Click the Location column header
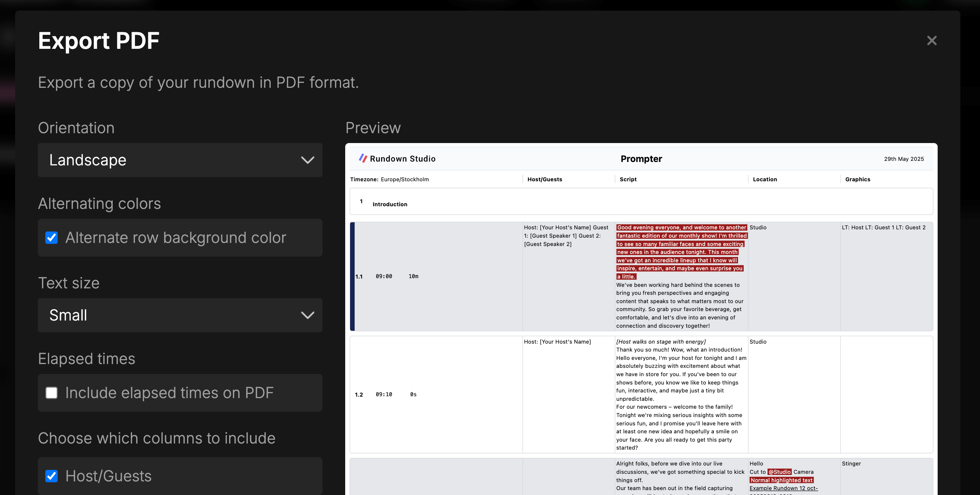Viewport: 980px width, 495px height. tap(764, 179)
